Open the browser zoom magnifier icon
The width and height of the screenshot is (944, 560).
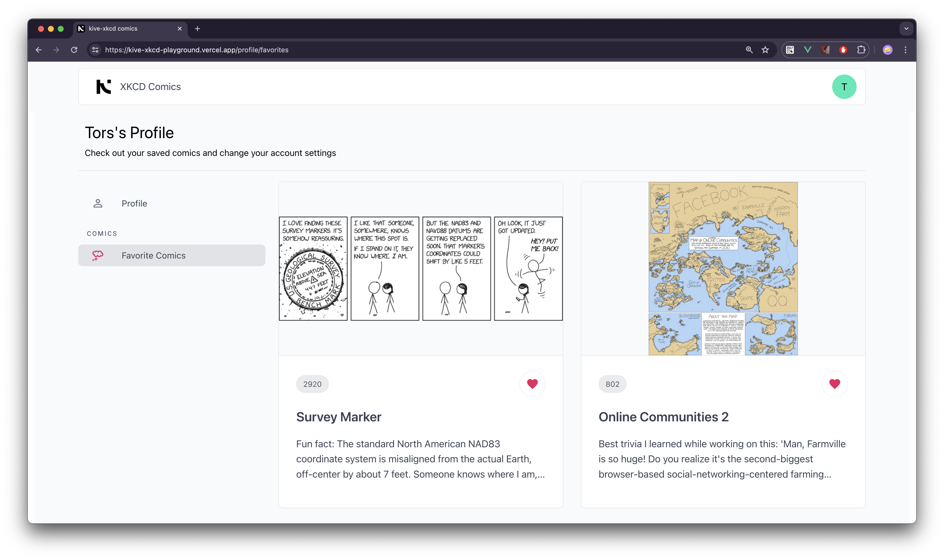tap(749, 50)
